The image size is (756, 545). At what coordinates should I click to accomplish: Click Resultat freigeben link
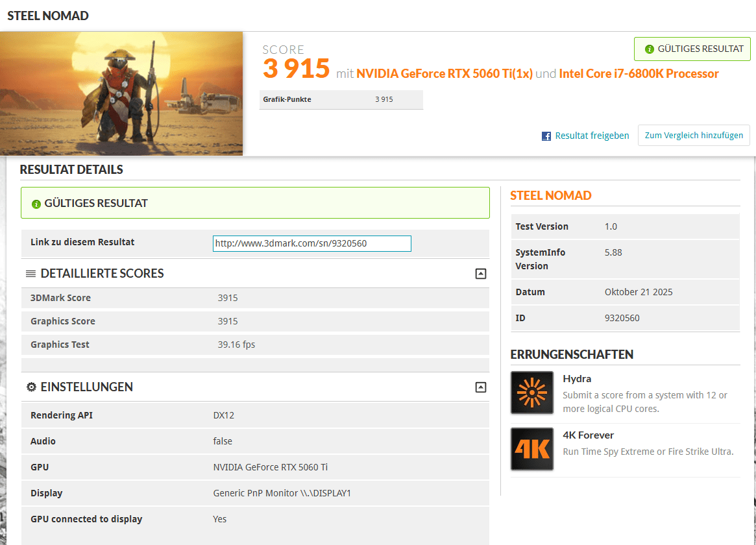(592, 136)
